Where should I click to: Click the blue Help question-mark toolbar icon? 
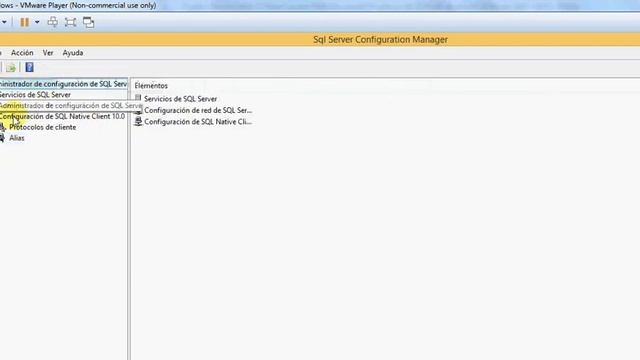click(x=29, y=67)
